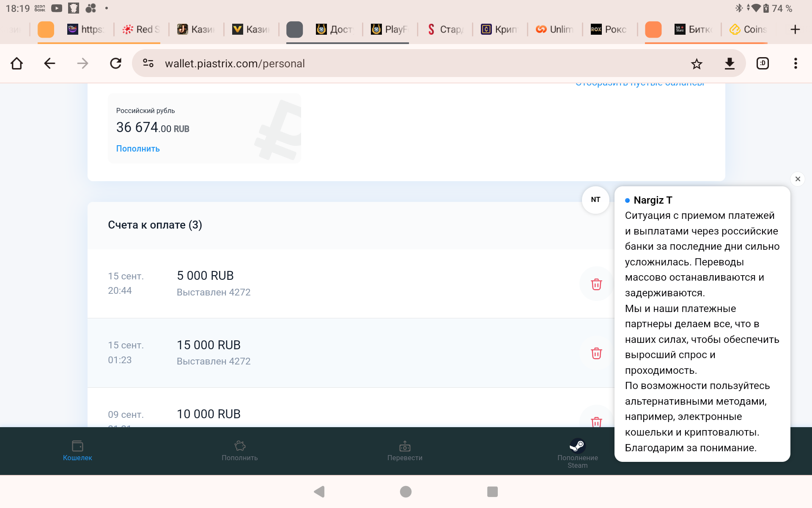Switch to the Red S browser tab
The image size is (812, 508).
point(141,30)
